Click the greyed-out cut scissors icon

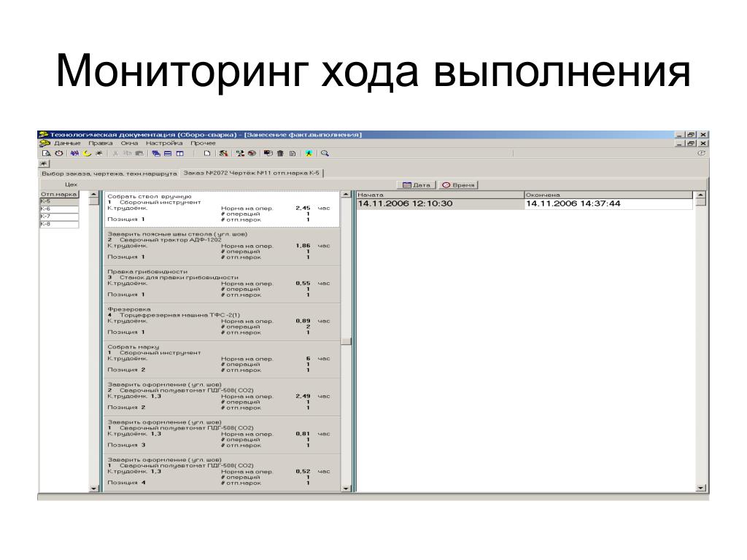115,153
